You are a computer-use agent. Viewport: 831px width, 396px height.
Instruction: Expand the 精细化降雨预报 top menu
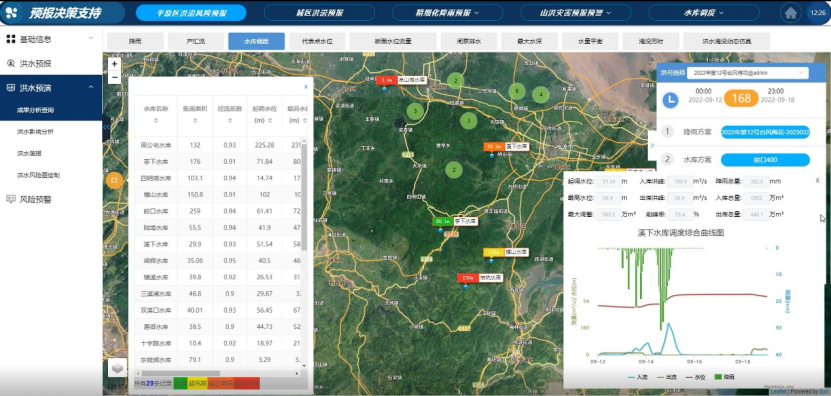click(x=447, y=13)
